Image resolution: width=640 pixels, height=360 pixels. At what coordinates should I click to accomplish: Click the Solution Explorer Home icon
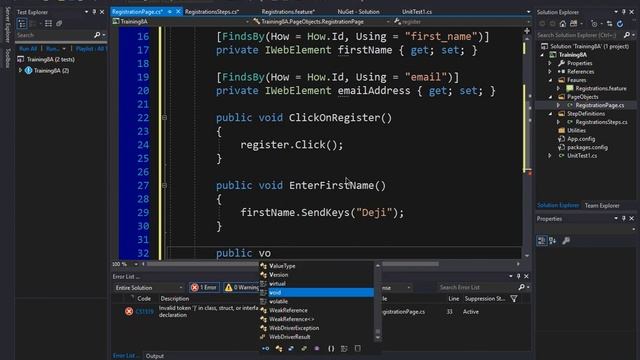[563, 24]
